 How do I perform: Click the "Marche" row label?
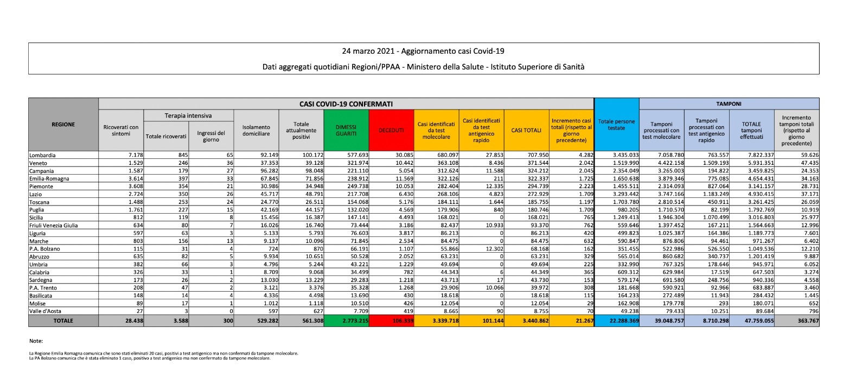[x=39, y=241]
